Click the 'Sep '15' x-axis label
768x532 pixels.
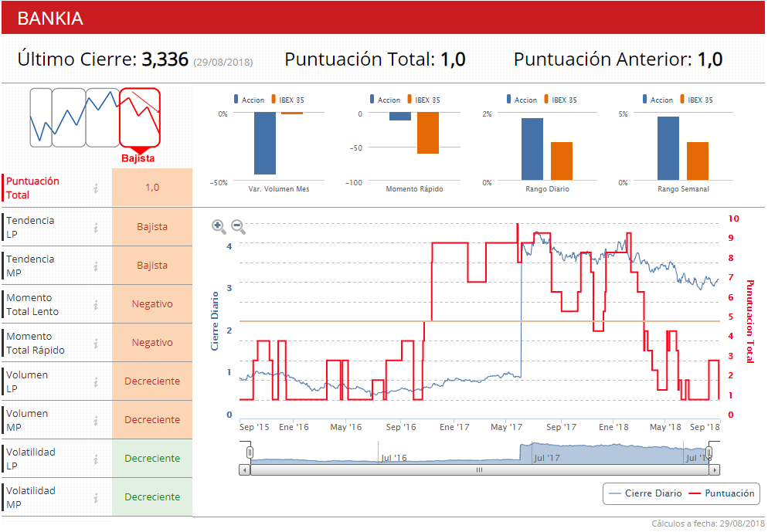tap(254, 427)
